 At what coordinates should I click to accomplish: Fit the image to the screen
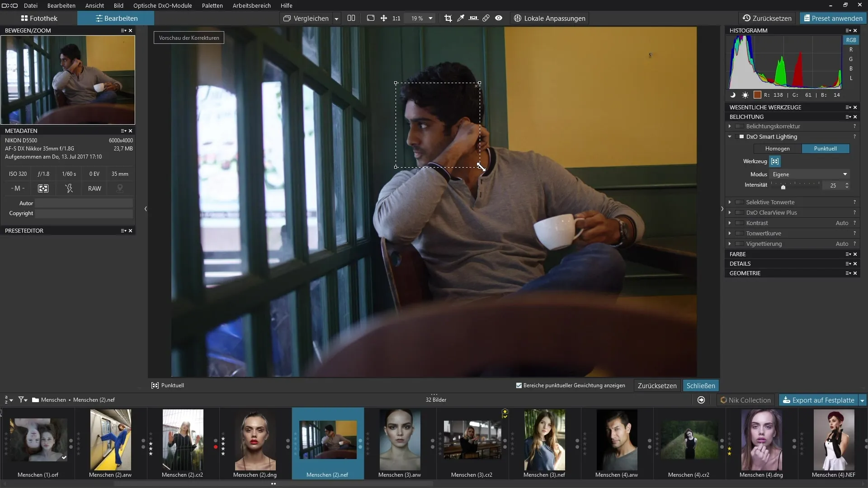[371, 19]
